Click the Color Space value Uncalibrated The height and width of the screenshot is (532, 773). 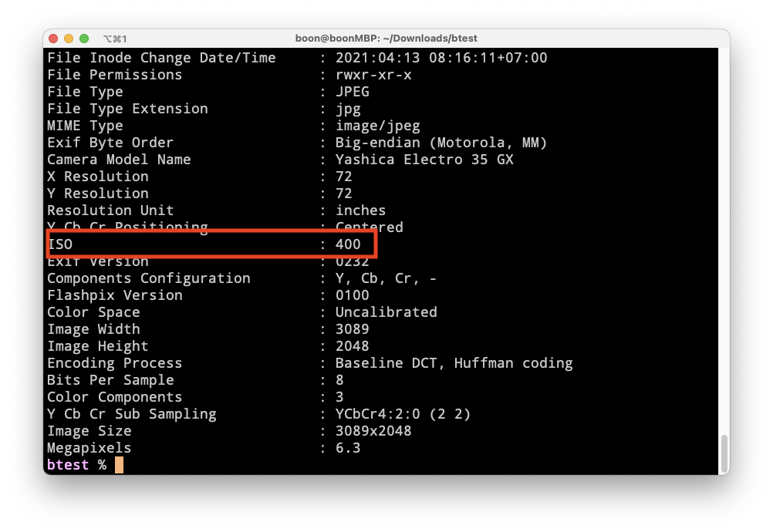386,312
